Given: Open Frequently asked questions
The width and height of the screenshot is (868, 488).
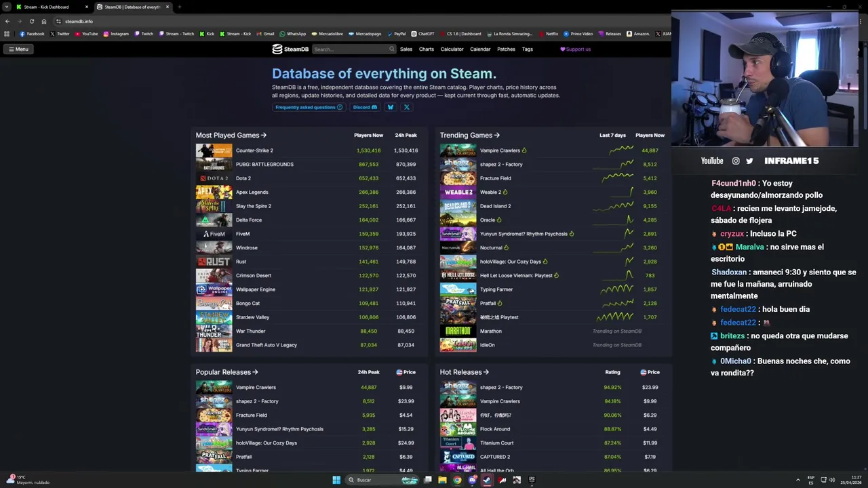Looking at the screenshot, I should [x=309, y=107].
